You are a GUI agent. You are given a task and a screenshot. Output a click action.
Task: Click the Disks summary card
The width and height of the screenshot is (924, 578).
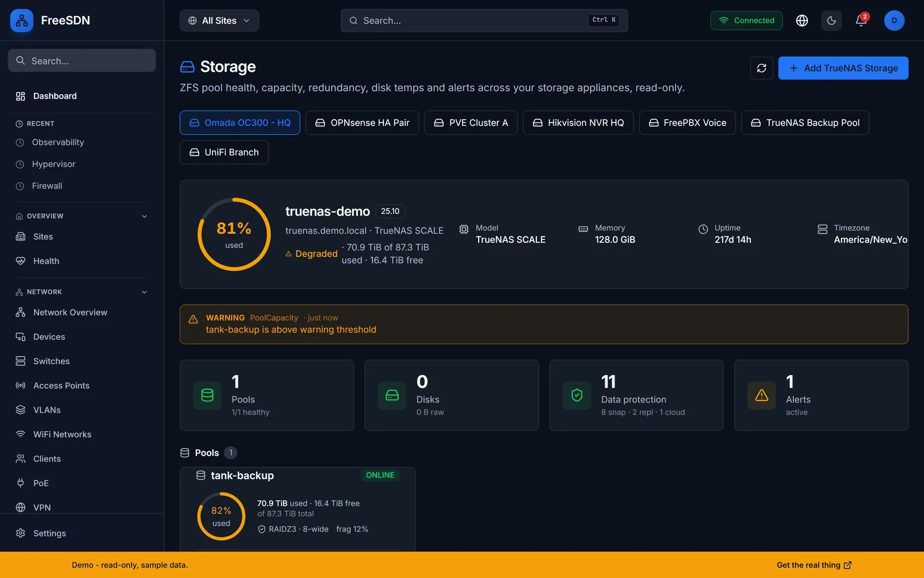(452, 395)
